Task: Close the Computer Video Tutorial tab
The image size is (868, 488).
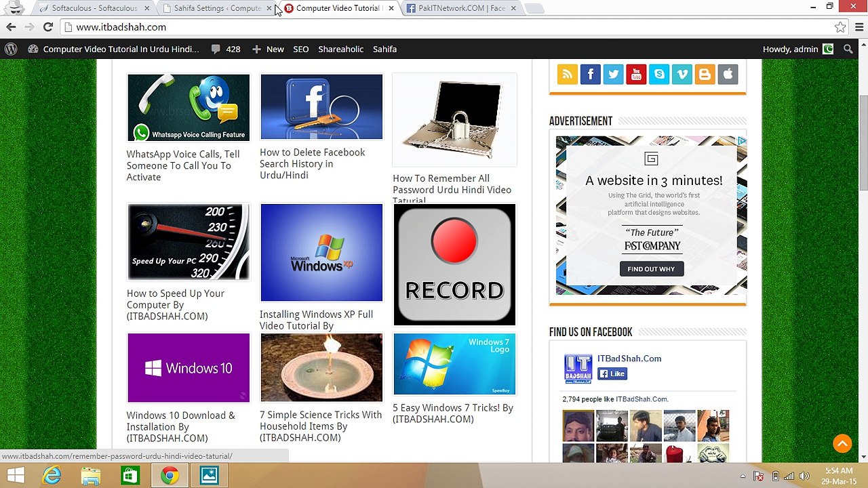Action: click(x=391, y=8)
